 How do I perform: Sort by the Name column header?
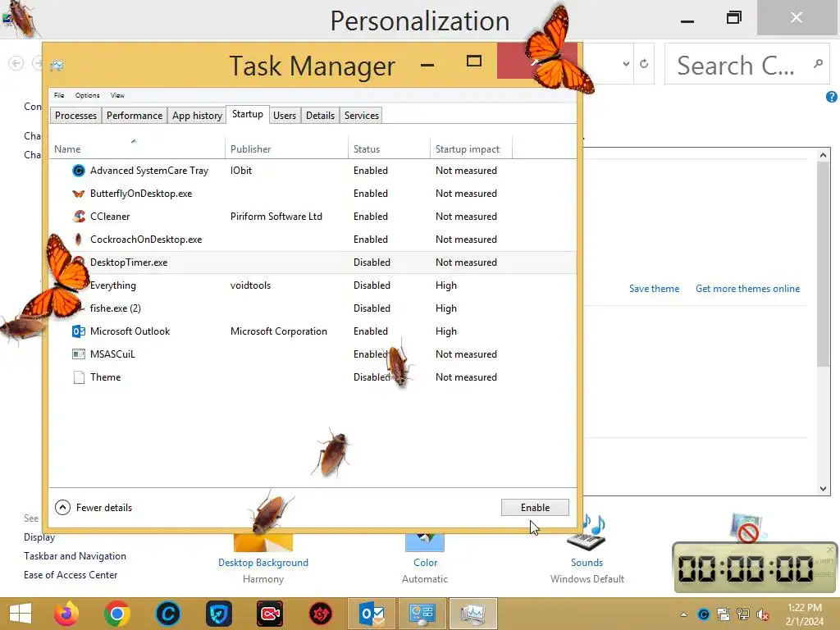click(137, 149)
